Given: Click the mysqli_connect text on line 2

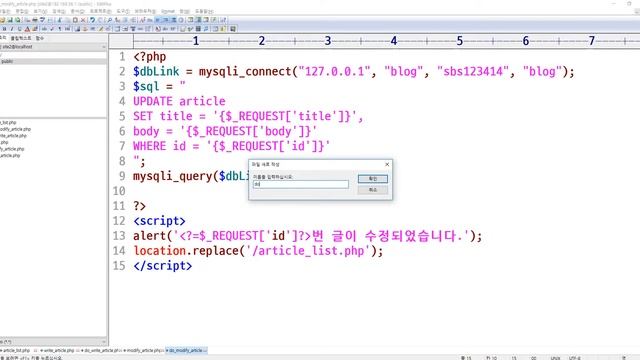Looking at the screenshot, I should [245, 71].
